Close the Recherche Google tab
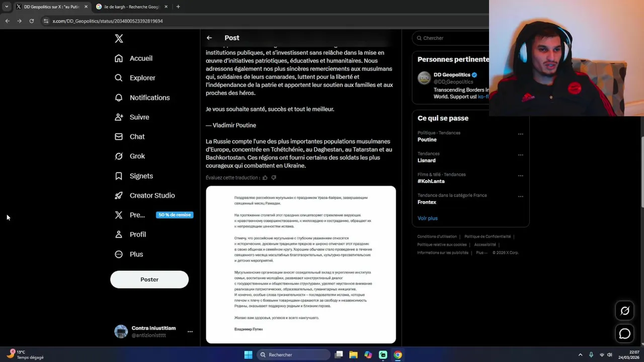This screenshot has width=644, height=362. pyautogui.click(x=166, y=7)
